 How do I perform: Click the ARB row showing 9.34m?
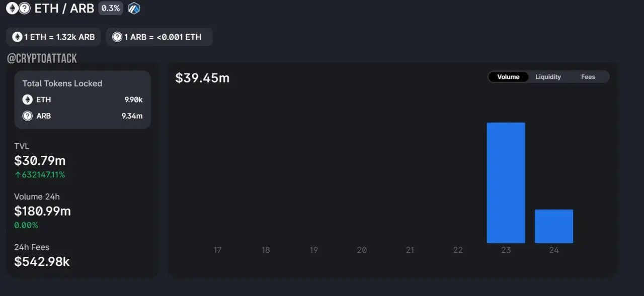(x=83, y=116)
